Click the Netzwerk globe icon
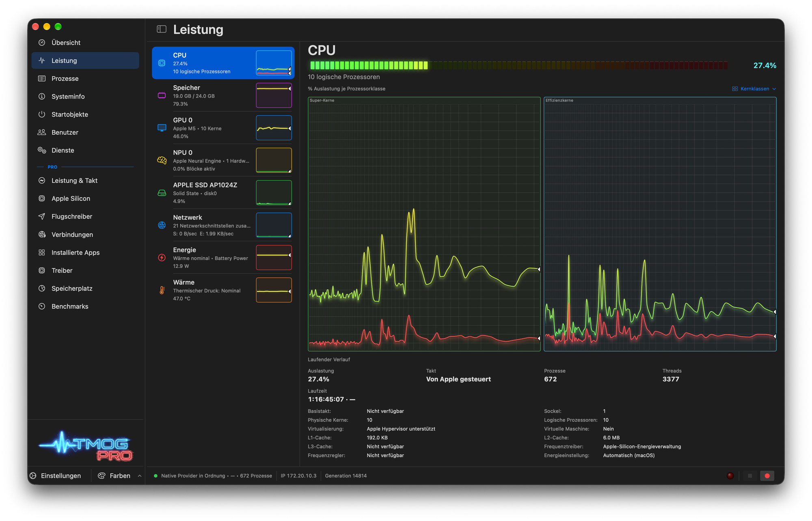 [x=162, y=225]
